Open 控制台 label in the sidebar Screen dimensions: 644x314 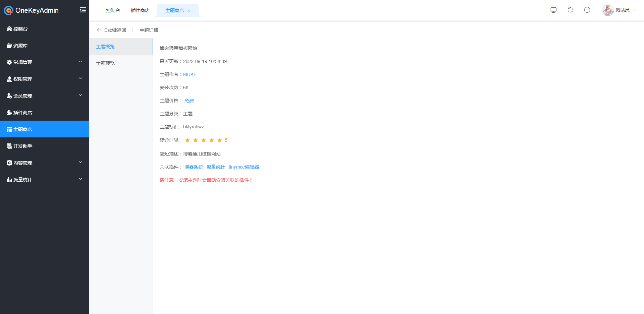20,29
